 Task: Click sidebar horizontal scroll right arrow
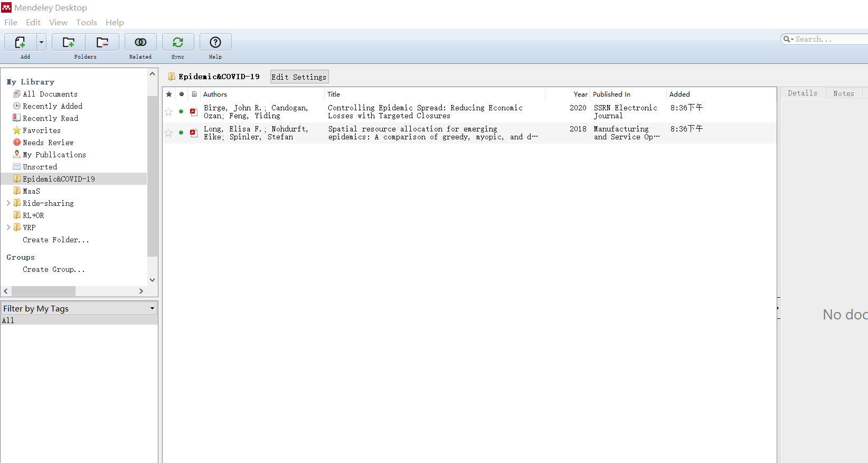141,291
